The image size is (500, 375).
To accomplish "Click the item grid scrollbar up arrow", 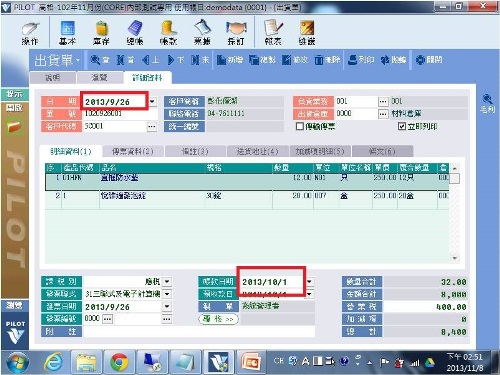I will (454, 168).
